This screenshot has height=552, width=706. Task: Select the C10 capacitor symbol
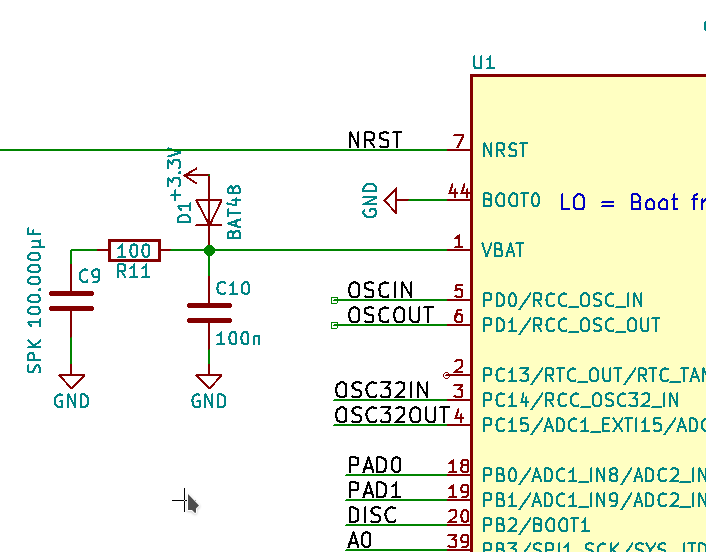[x=209, y=313]
